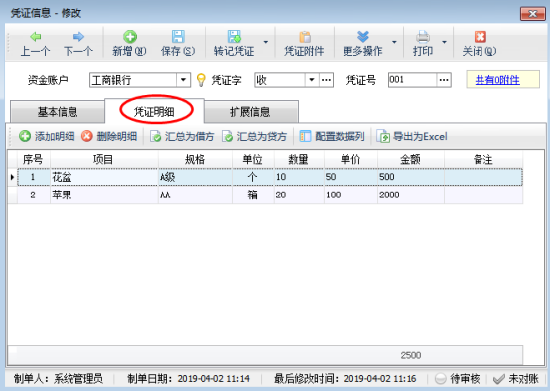
Task: Click the 凭证号 input field showing 001
Action: coord(413,80)
